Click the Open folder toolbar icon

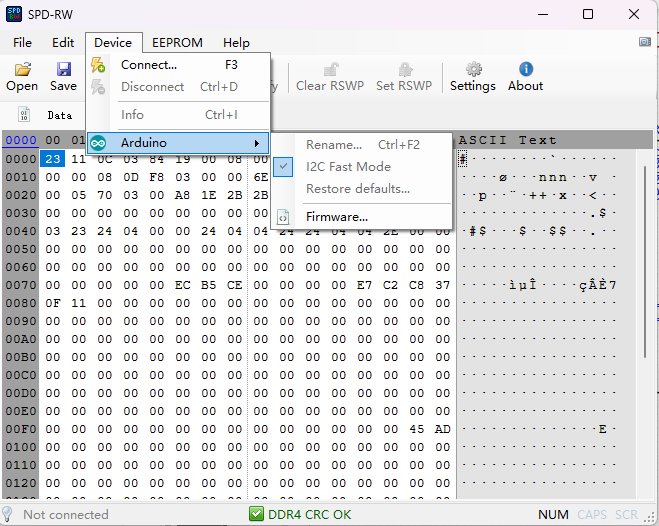pos(22,69)
